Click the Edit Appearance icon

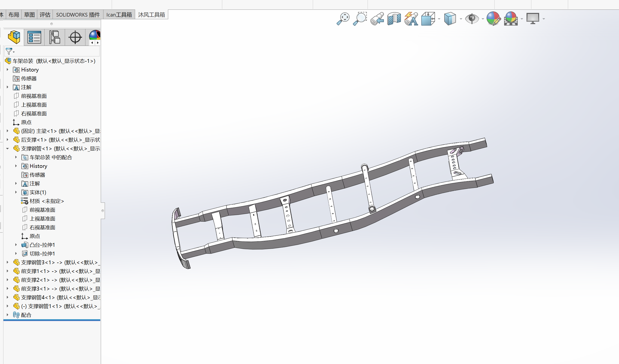coord(493,19)
